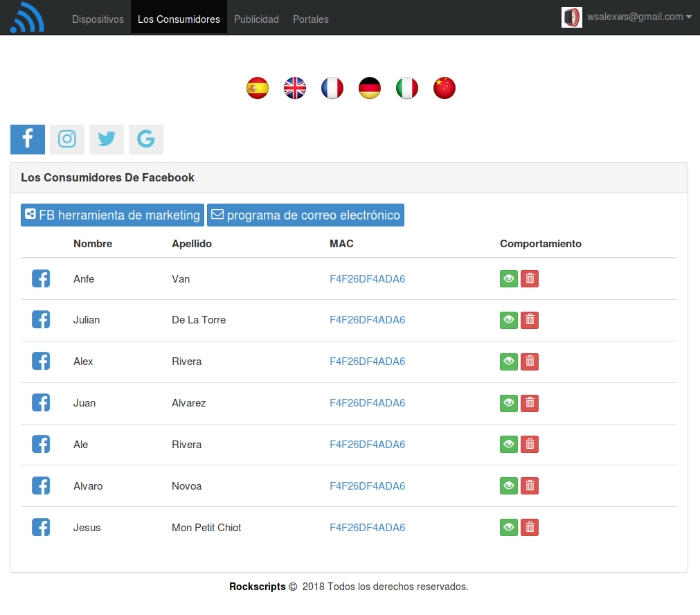Delete consumer Juan Alvarez with trash icon
Image resolution: width=700 pixels, height=615 pixels.
click(530, 403)
